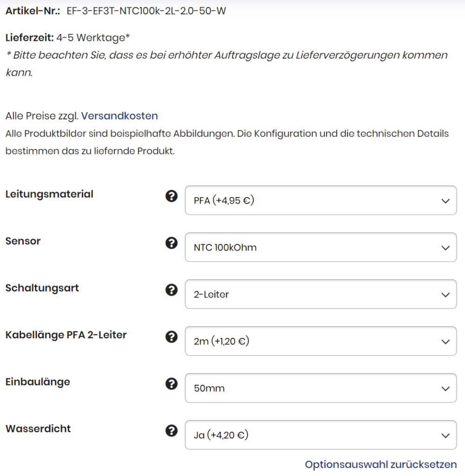Open the Einbaulänge dropdown showing 50mm
This screenshot has height=476, width=465.
(x=321, y=388)
